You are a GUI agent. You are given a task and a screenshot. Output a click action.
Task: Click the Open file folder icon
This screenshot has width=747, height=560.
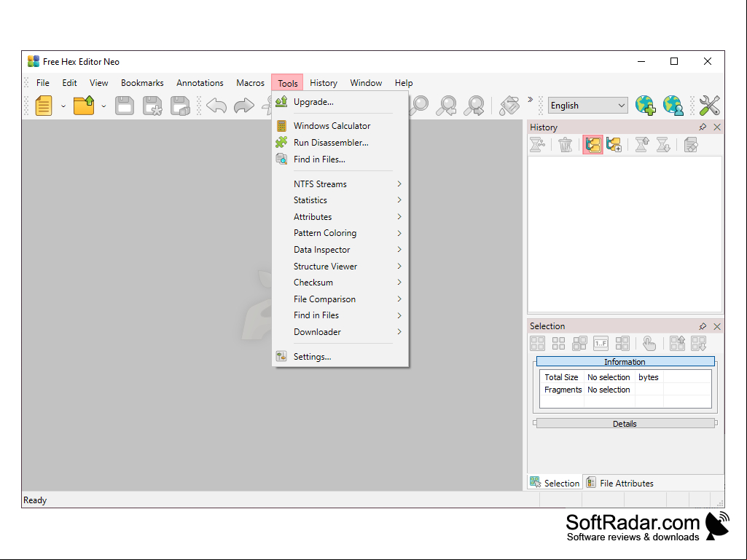tap(84, 106)
